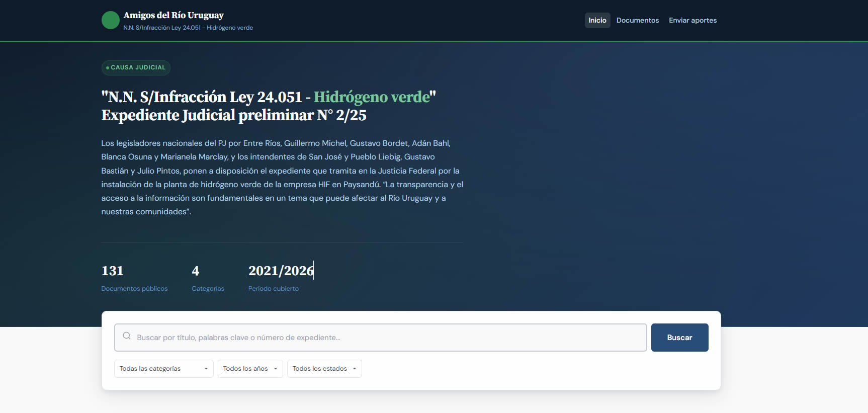Select the Categorías stat label
The width and height of the screenshot is (868, 413).
tap(208, 289)
